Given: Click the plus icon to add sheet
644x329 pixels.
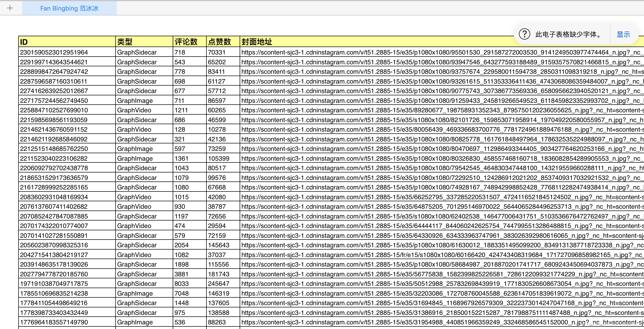Looking at the screenshot, I should point(10,8).
